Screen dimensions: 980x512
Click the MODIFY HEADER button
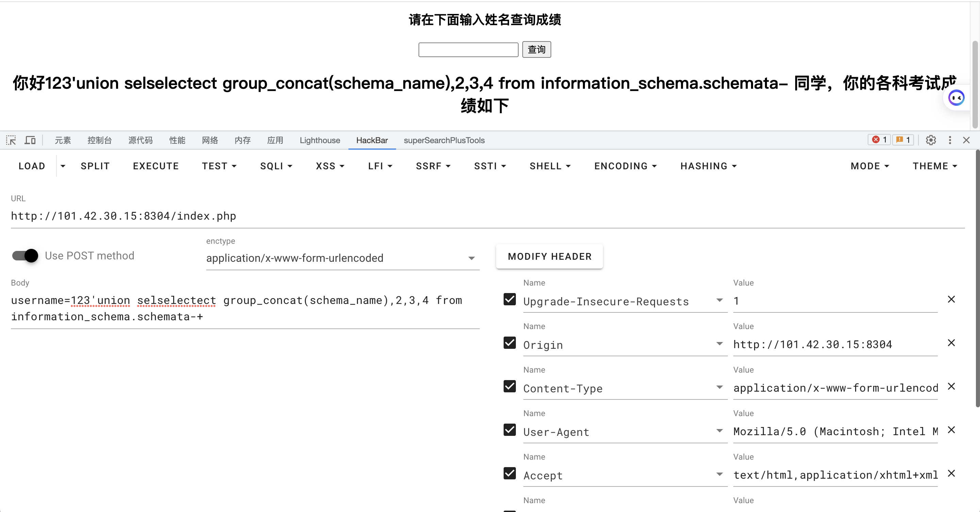click(549, 257)
